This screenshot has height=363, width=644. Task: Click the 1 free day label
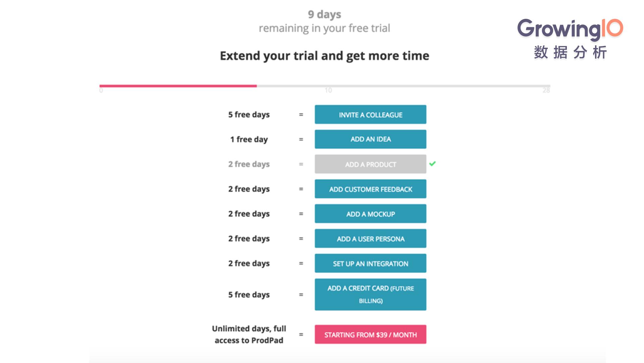(249, 140)
